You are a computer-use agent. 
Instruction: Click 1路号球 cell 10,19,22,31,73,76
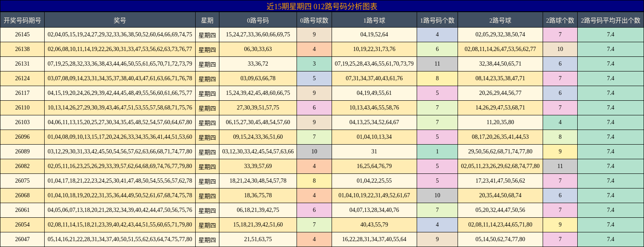click(374, 49)
